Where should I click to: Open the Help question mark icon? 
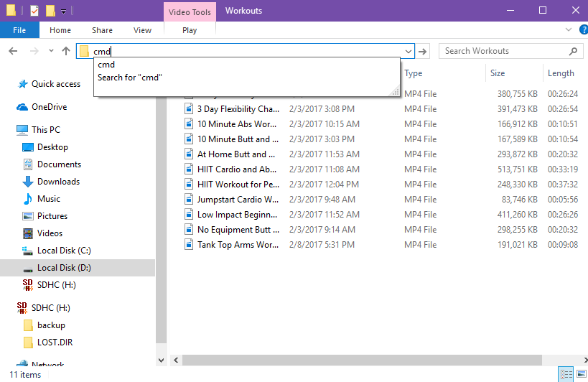click(x=584, y=29)
